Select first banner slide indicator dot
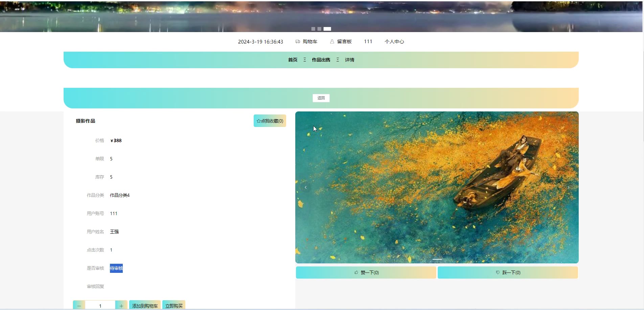Screen dimensions: 644x310 [313, 29]
